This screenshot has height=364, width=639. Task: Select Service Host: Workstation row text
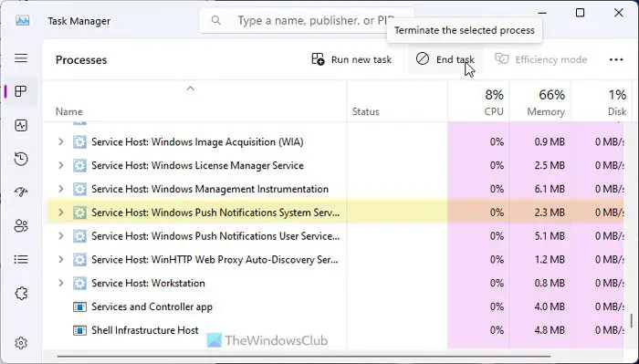(148, 284)
